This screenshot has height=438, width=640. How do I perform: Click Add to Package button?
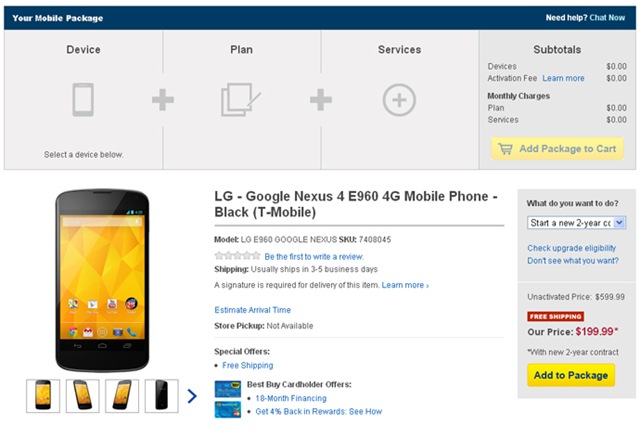click(x=571, y=375)
